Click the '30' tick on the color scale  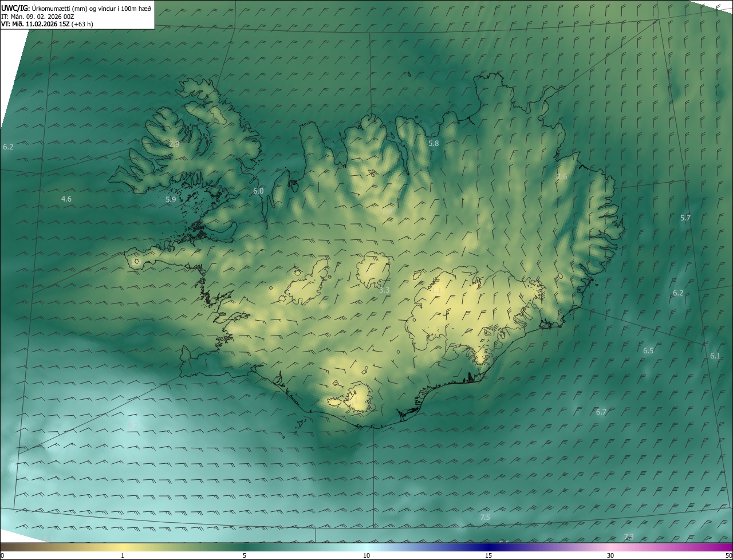[x=610, y=556]
